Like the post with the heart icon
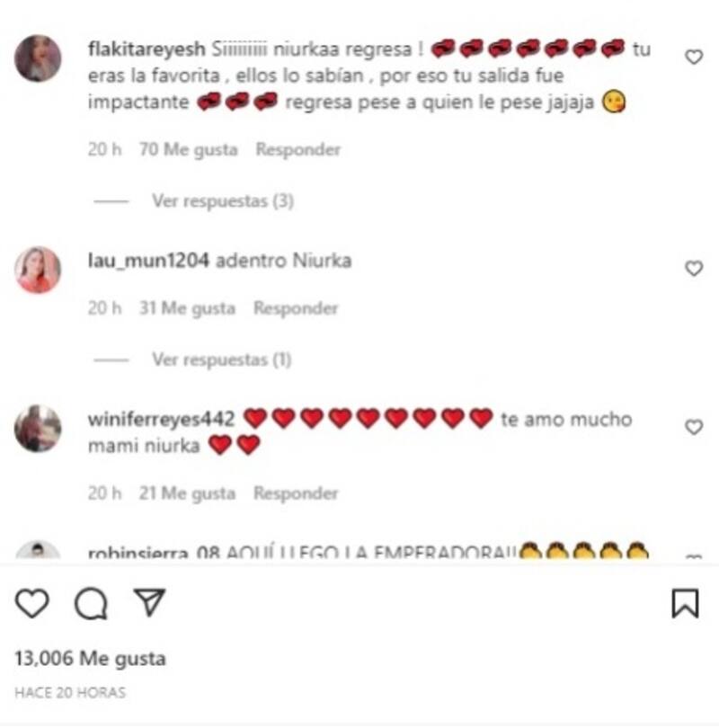 (32, 603)
